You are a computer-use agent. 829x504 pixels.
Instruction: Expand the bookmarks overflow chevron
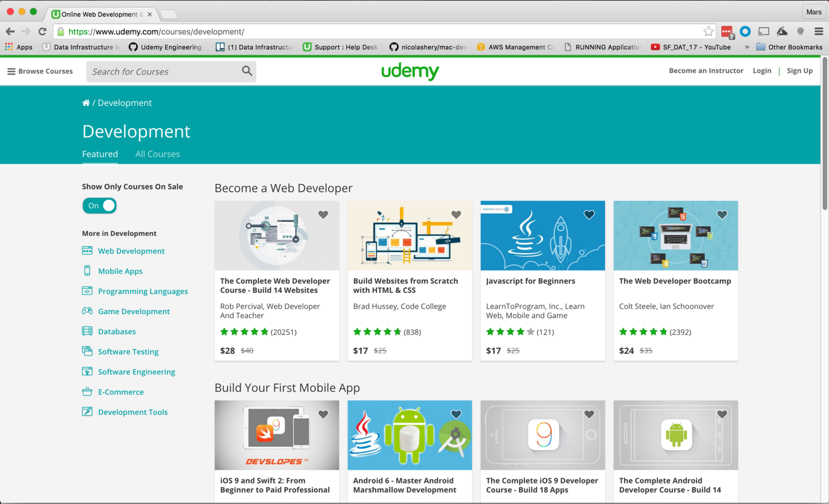coord(747,47)
